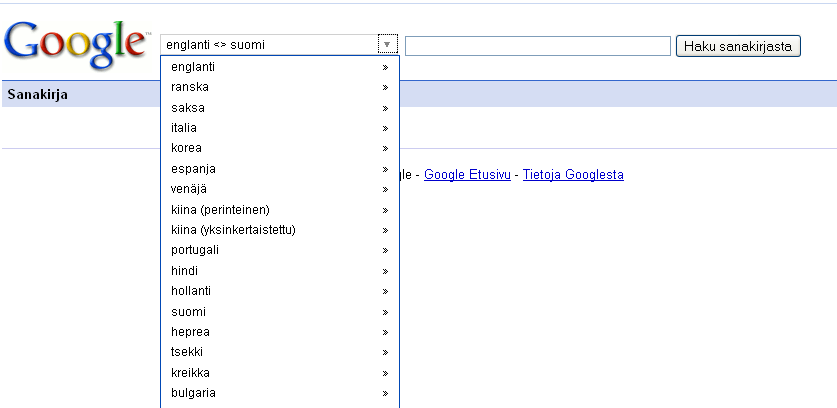Click the dictionary search text field
The width and height of the screenshot is (837, 408).
click(x=537, y=46)
